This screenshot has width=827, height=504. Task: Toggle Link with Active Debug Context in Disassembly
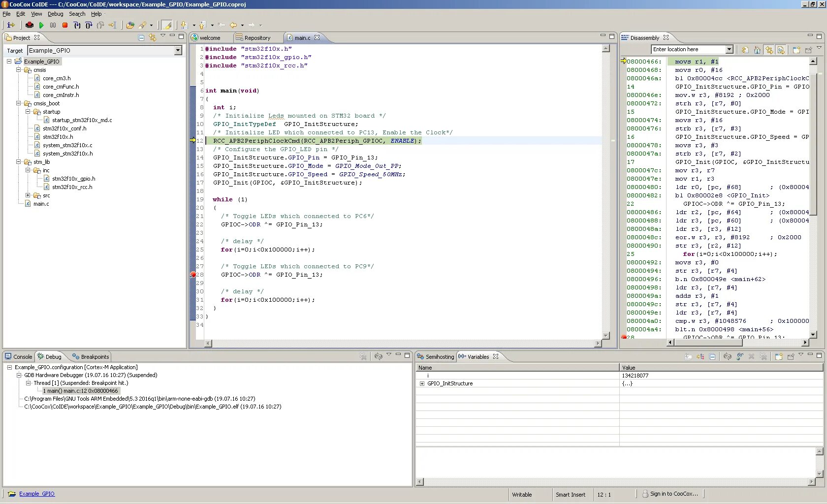[769, 50]
